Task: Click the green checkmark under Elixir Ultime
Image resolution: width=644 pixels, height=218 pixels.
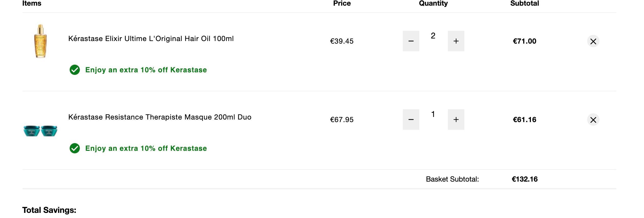Action: 75,70
